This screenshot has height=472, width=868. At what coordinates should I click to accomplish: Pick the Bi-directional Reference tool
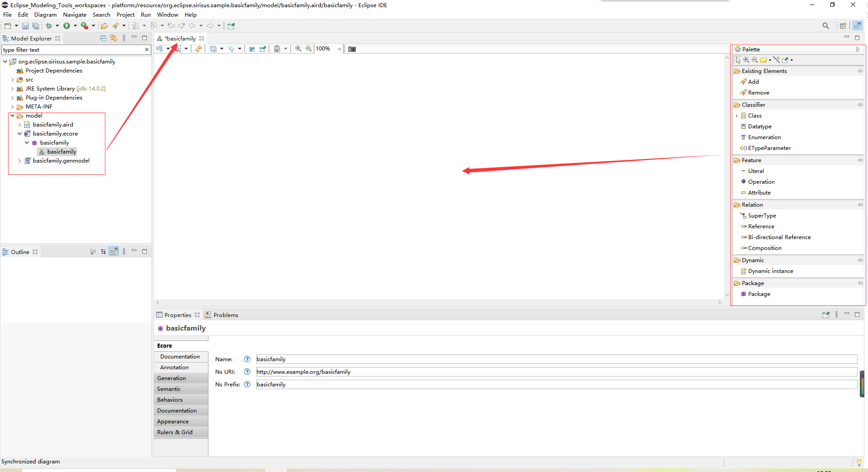[779, 237]
